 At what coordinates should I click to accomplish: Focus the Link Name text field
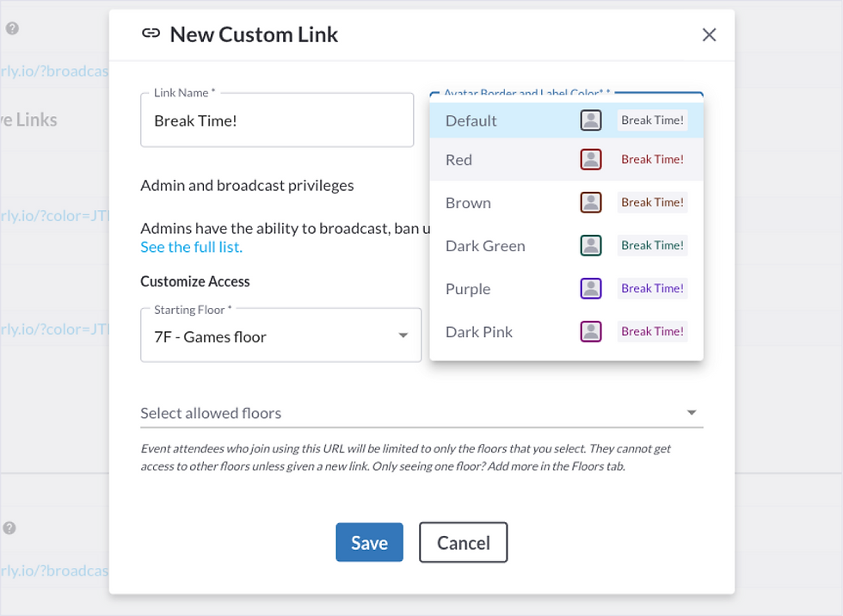[x=277, y=120]
